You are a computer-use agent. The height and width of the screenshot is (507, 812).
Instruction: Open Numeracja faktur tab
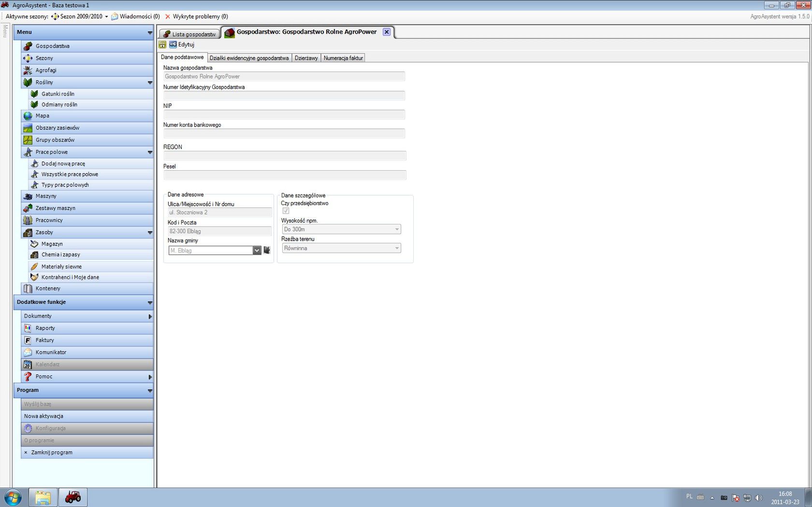coord(343,58)
